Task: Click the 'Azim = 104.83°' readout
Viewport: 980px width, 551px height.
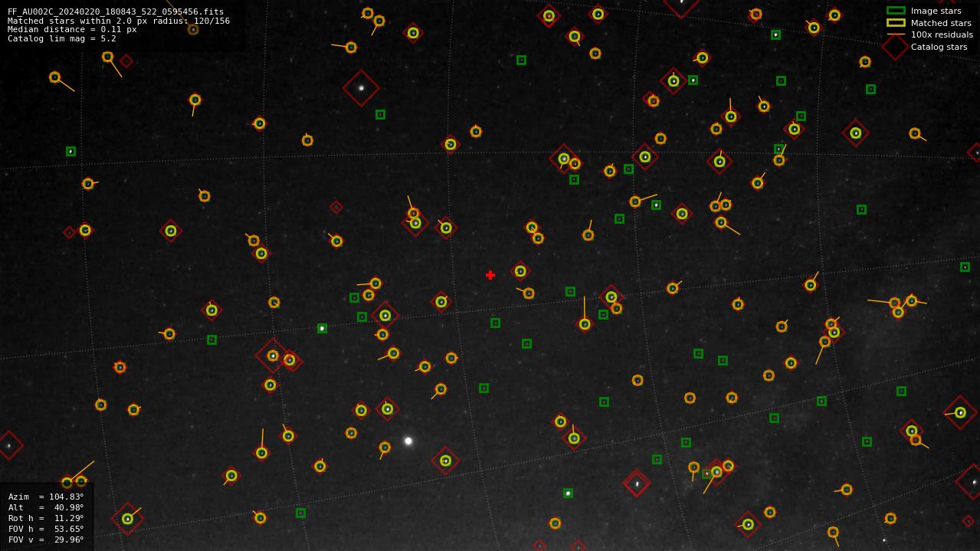Action: coord(46,497)
